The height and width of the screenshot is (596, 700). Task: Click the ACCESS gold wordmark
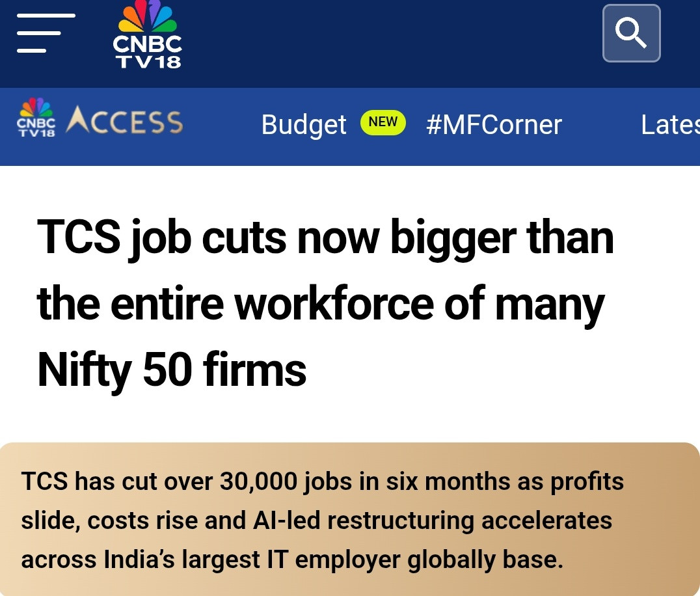[124, 120]
